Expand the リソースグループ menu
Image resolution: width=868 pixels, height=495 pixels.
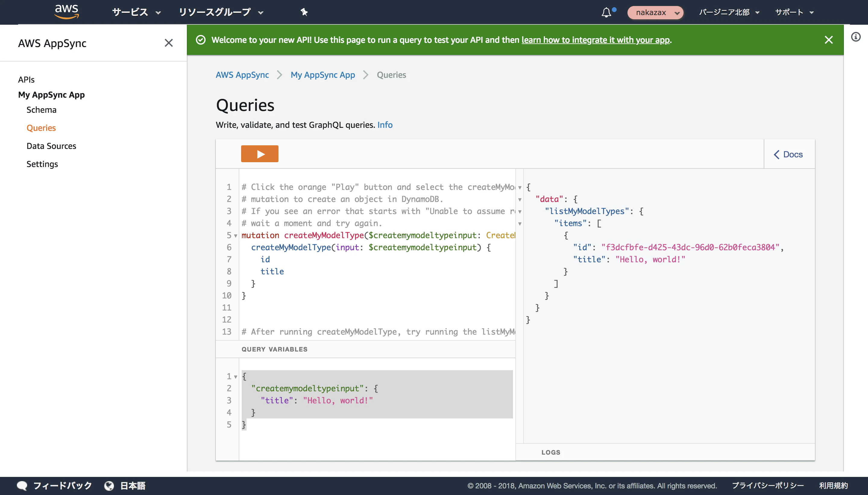(221, 13)
